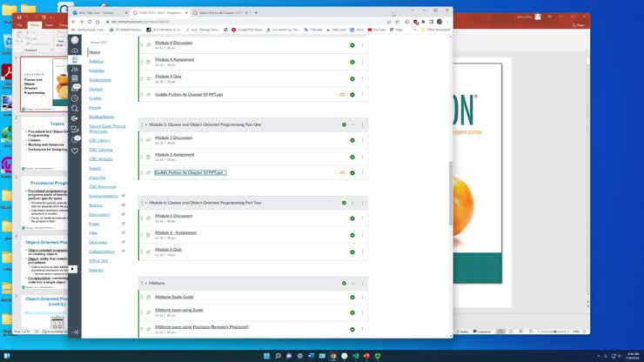Open three-dot options for Module 4 Quiz
Screen dimensions: 644x362
[362, 77]
